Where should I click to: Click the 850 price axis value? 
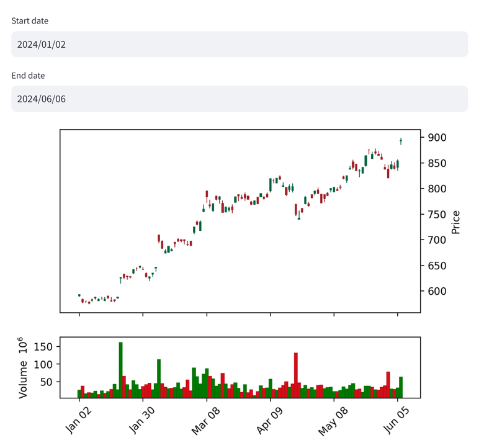click(x=437, y=163)
